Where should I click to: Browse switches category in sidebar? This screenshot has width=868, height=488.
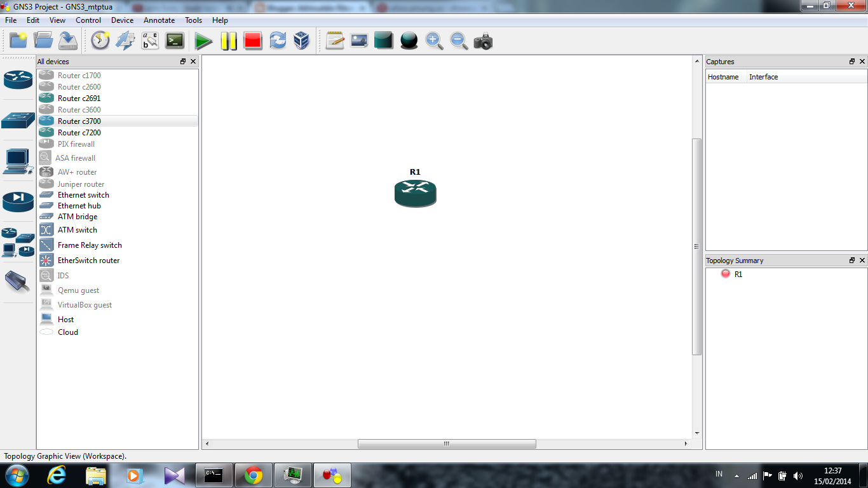tap(18, 120)
